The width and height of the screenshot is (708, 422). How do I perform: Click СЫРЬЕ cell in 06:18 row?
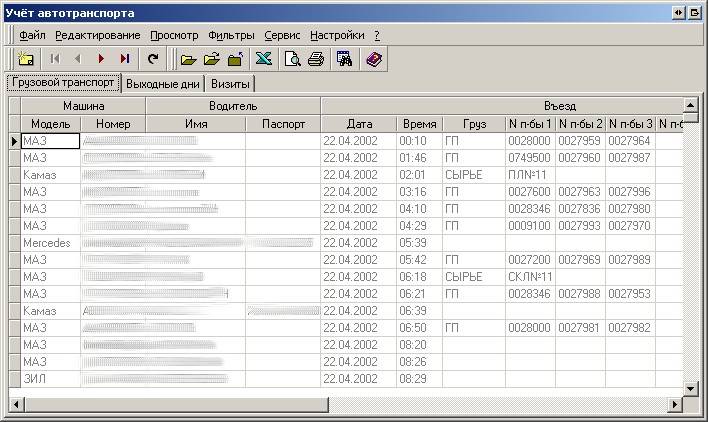pyautogui.click(x=474, y=277)
